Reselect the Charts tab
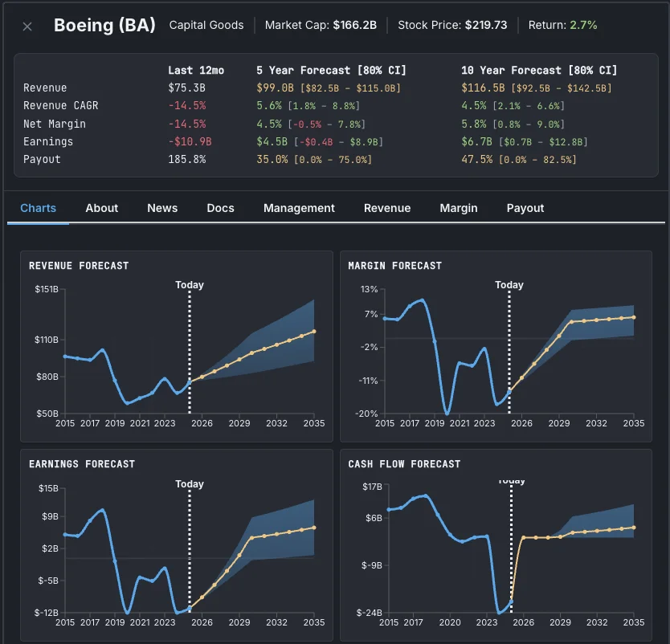670x644 pixels. pyautogui.click(x=38, y=208)
